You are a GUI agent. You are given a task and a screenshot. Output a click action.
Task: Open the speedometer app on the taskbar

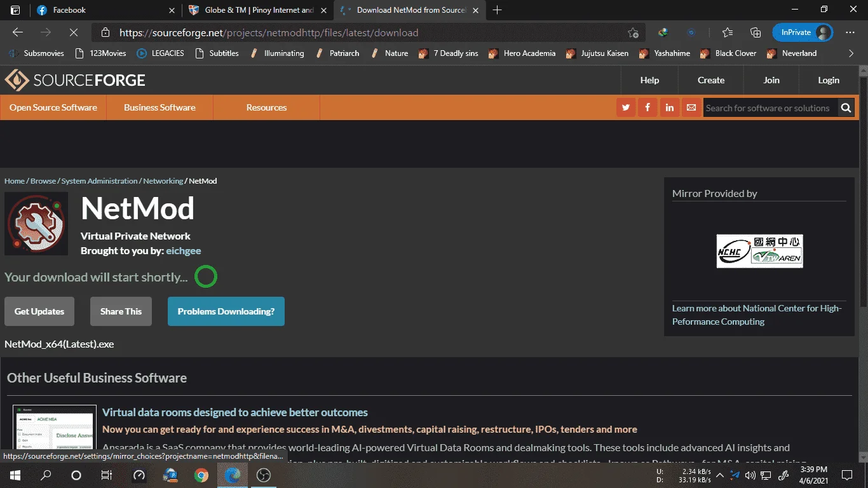click(139, 475)
